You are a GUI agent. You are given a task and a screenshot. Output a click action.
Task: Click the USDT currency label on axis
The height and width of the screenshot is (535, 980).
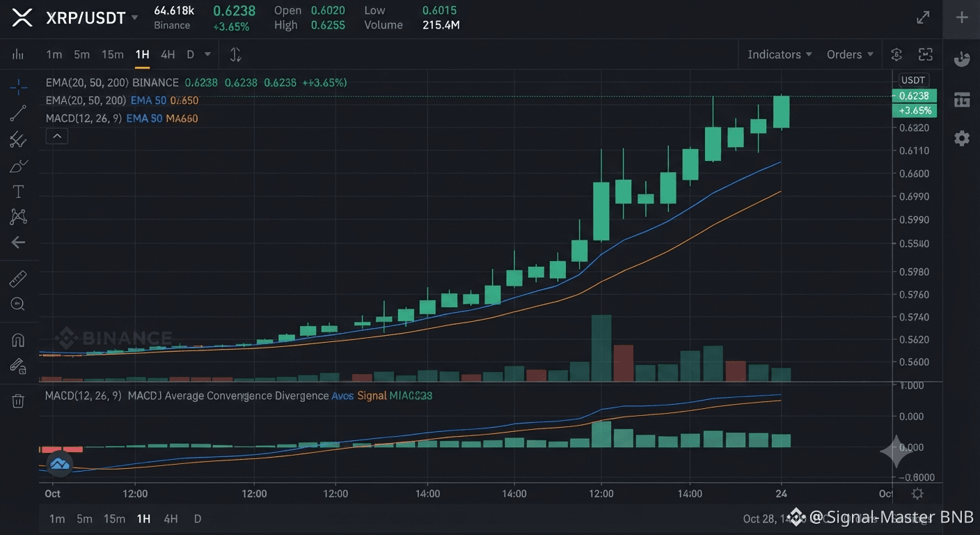coord(913,80)
